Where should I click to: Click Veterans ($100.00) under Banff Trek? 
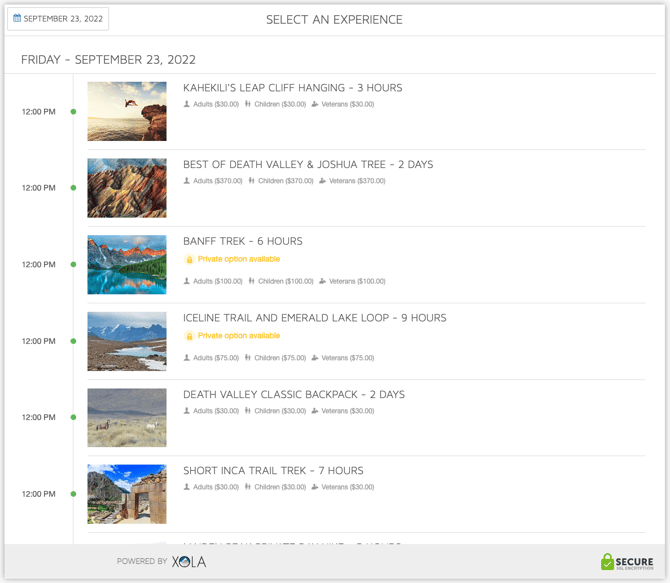[x=357, y=281]
